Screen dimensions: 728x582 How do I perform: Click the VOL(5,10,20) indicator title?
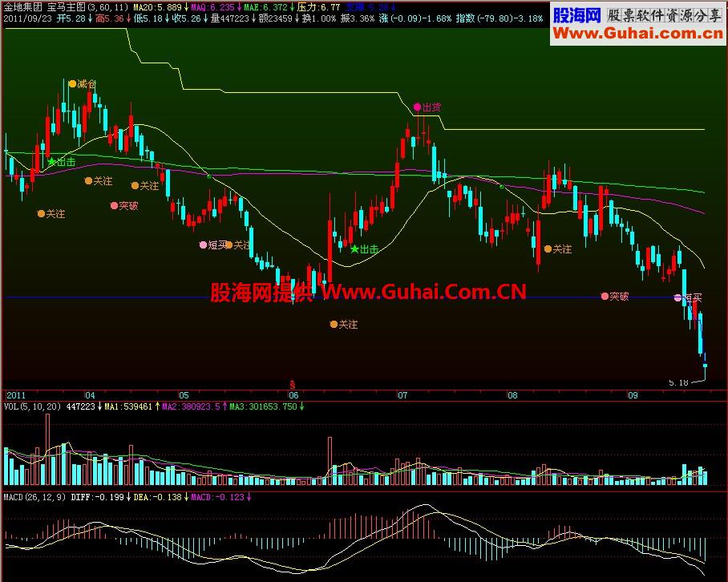point(33,406)
